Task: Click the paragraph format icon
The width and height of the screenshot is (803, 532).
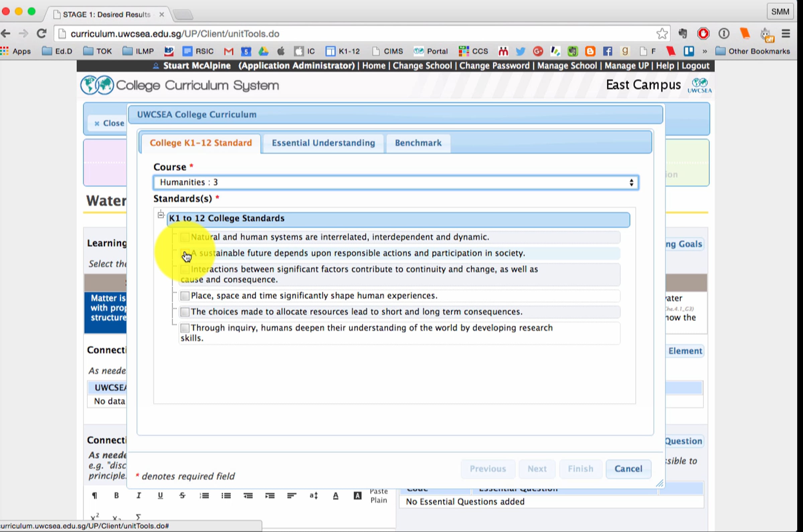Action: [95, 496]
